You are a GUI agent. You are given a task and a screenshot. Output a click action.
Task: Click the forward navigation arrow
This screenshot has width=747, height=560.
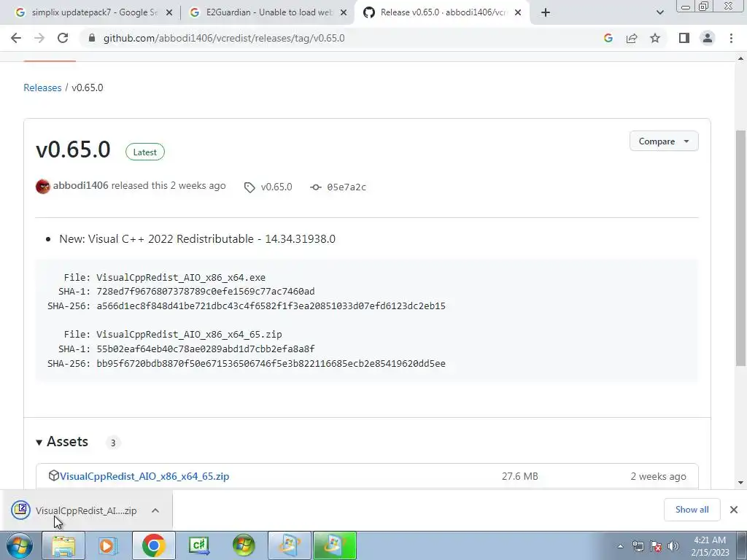pyautogui.click(x=39, y=38)
